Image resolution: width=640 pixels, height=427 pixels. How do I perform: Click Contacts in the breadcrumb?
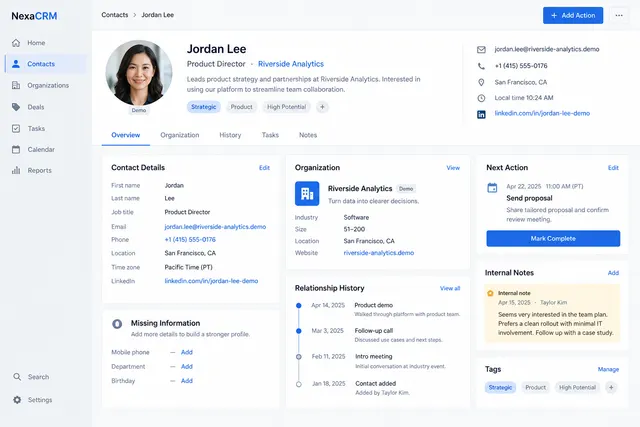[115, 15]
